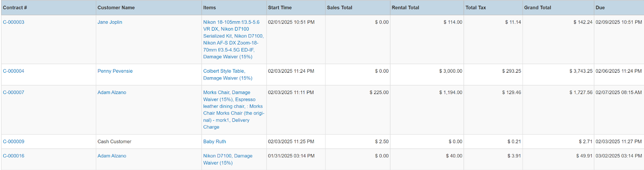
Task: Open Adam Alzano on contract C-000016
Action: pos(112,156)
